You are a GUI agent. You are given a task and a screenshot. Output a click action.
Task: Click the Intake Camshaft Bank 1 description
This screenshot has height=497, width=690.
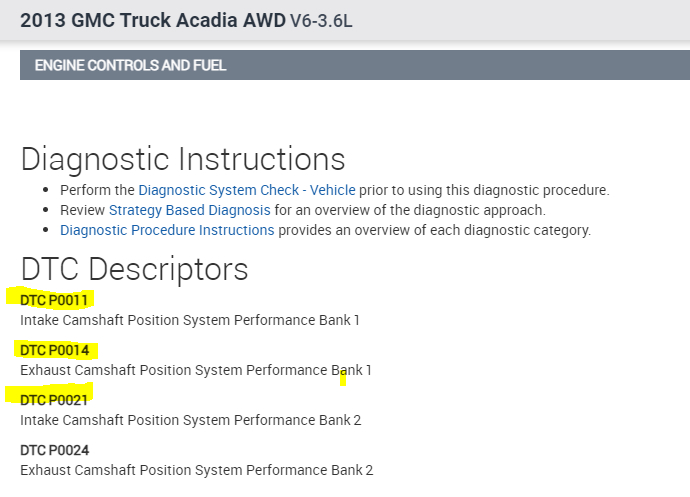[189, 320]
